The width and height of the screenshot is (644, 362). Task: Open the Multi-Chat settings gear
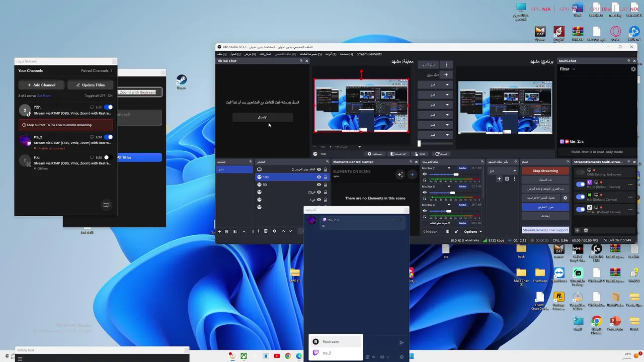[x=633, y=69]
